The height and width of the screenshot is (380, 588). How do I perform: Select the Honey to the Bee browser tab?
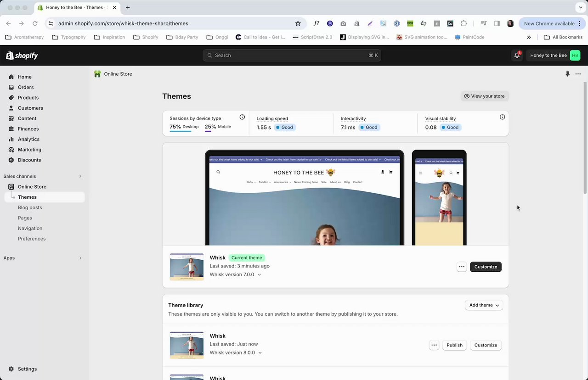(76, 8)
